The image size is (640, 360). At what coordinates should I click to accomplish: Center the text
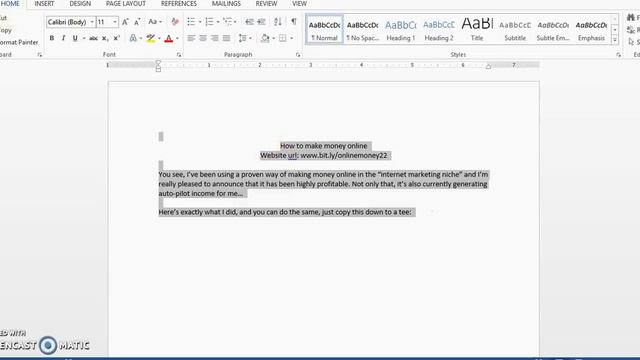(202, 38)
